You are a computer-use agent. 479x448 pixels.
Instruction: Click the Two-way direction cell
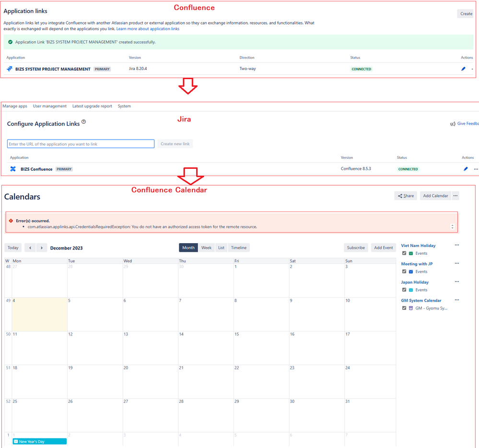(x=248, y=69)
